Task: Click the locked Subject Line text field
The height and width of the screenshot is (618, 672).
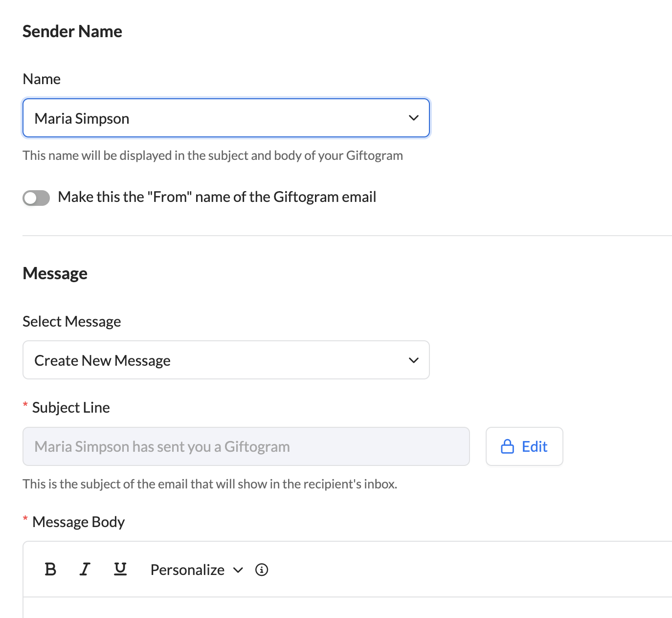Action: coord(246,446)
